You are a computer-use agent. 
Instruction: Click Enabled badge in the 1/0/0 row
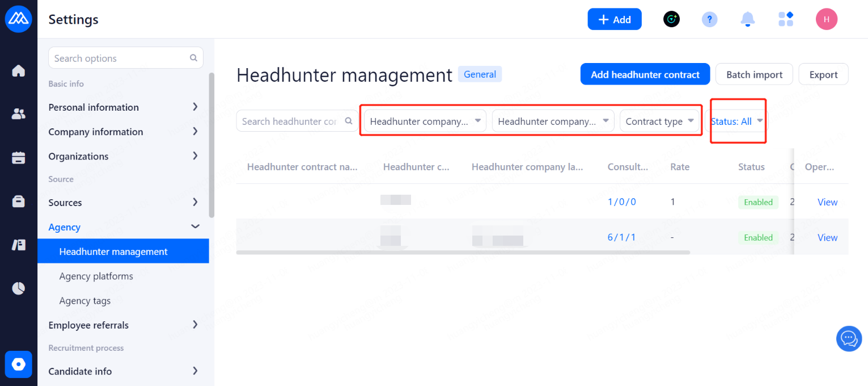click(758, 202)
